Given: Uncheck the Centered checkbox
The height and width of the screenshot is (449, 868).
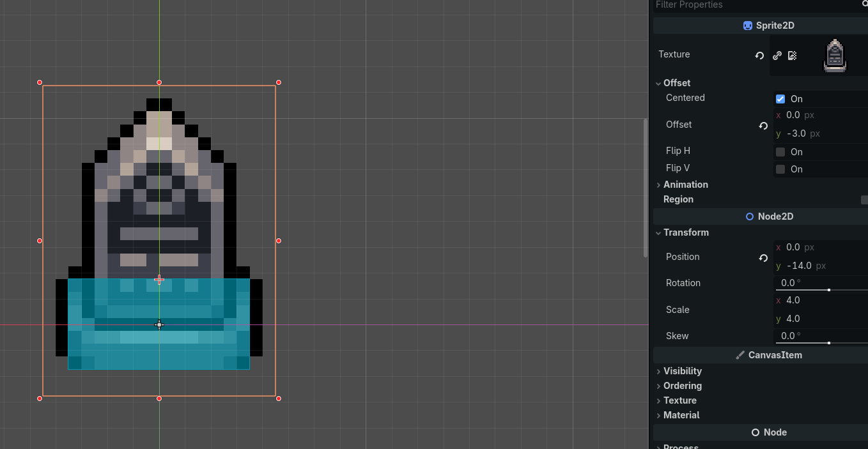Looking at the screenshot, I should [x=780, y=99].
